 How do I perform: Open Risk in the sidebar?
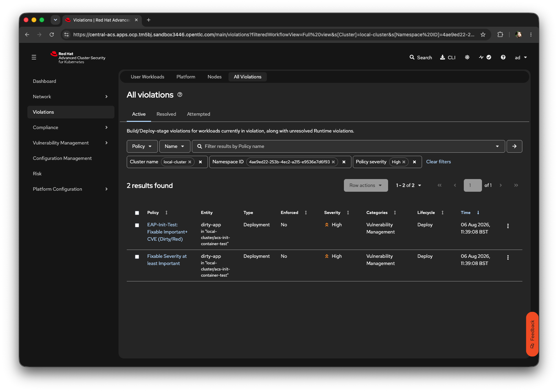click(71, 174)
